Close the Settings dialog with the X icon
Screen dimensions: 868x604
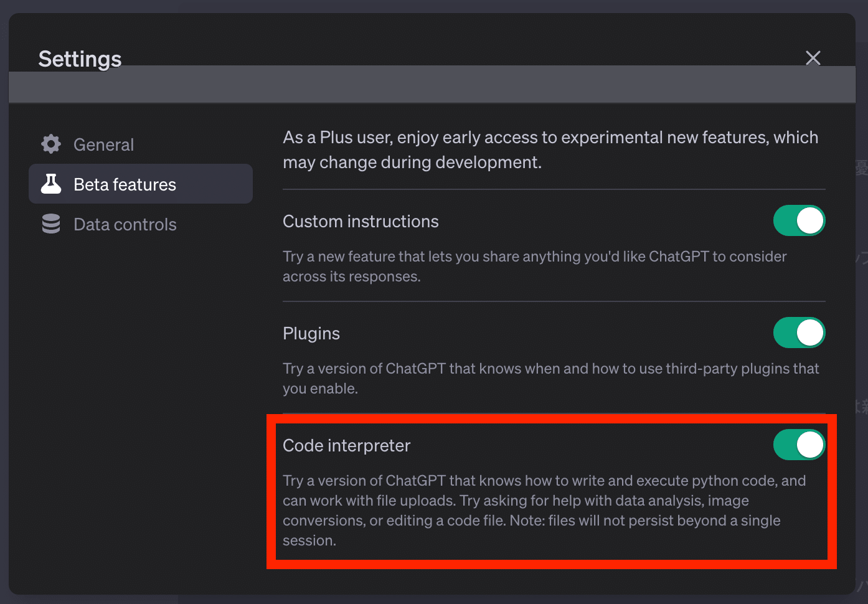pos(813,58)
